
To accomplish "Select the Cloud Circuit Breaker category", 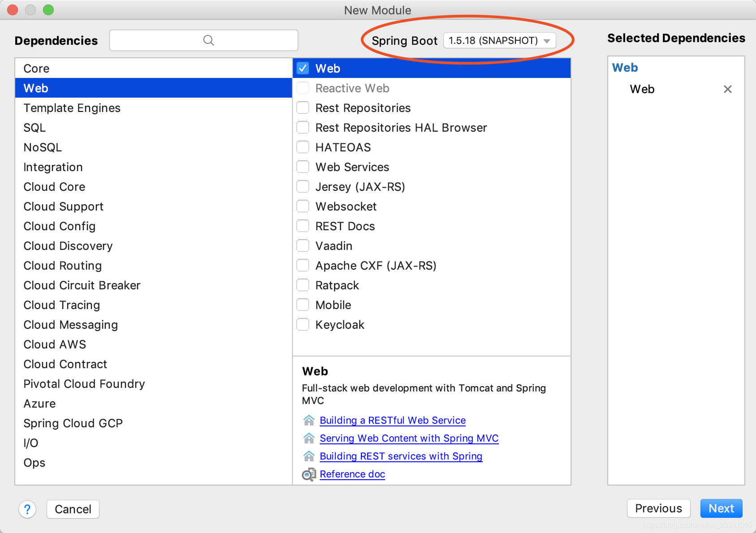I will (x=154, y=285).
